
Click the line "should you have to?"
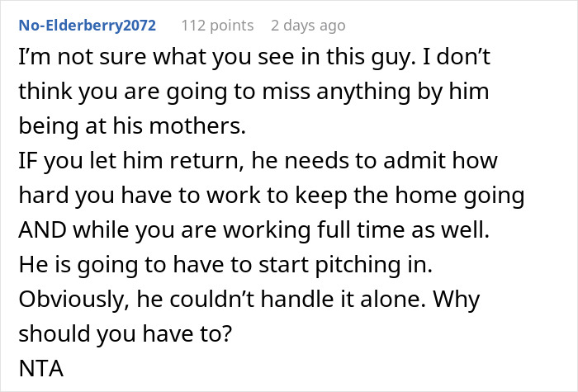pos(126,334)
